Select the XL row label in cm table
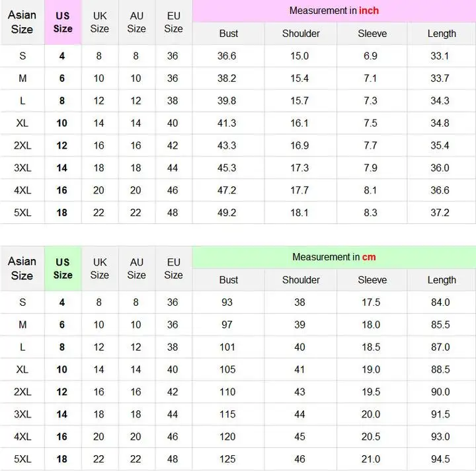 point(22,369)
